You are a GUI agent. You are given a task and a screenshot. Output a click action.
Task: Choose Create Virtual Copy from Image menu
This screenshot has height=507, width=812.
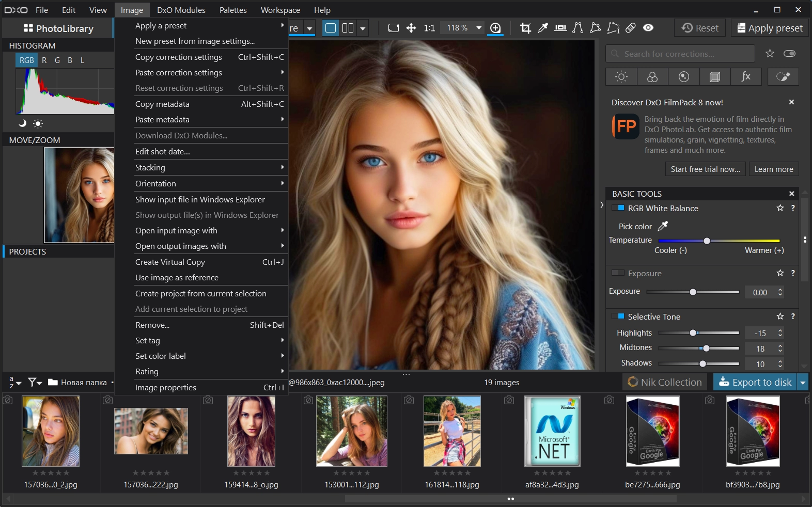click(170, 262)
